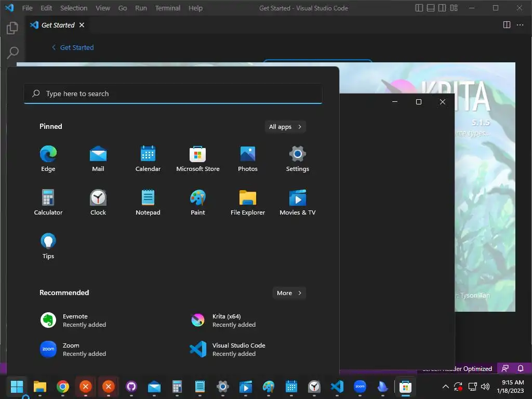The height and width of the screenshot is (399, 532).
Task: Toggle VS Code panel layout button
Action: point(431,8)
